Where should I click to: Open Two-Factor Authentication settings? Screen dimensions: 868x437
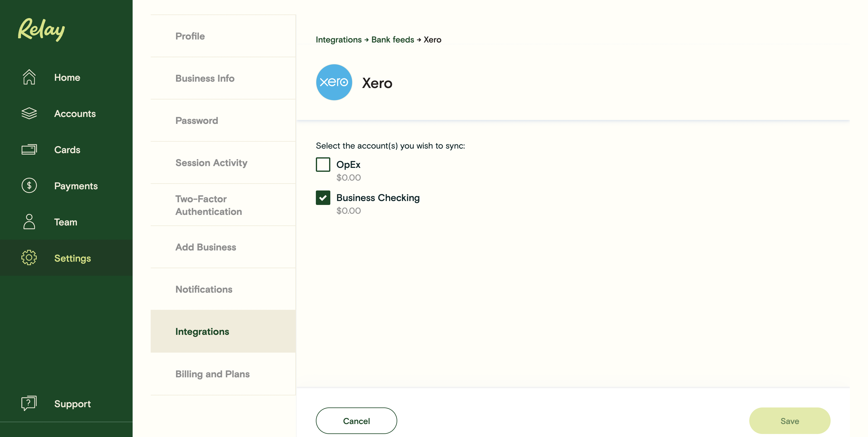(x=223, y=205)
